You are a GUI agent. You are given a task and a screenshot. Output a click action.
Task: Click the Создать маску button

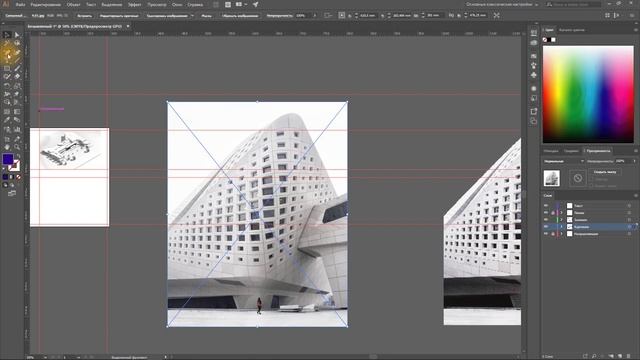click(x=605, y=172)
